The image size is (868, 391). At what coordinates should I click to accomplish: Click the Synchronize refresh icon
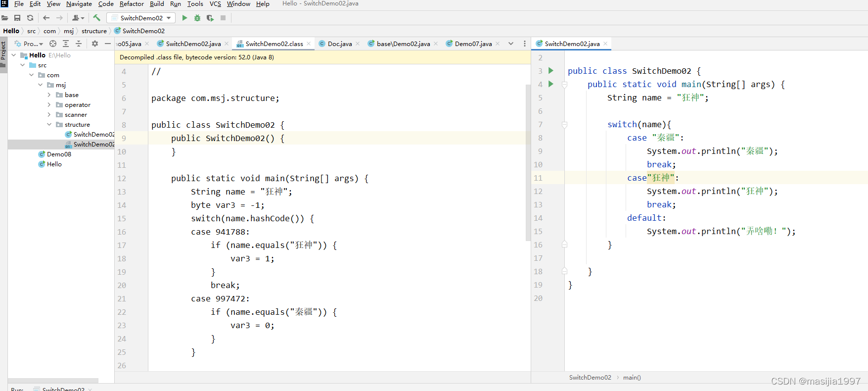click(30, 18)
